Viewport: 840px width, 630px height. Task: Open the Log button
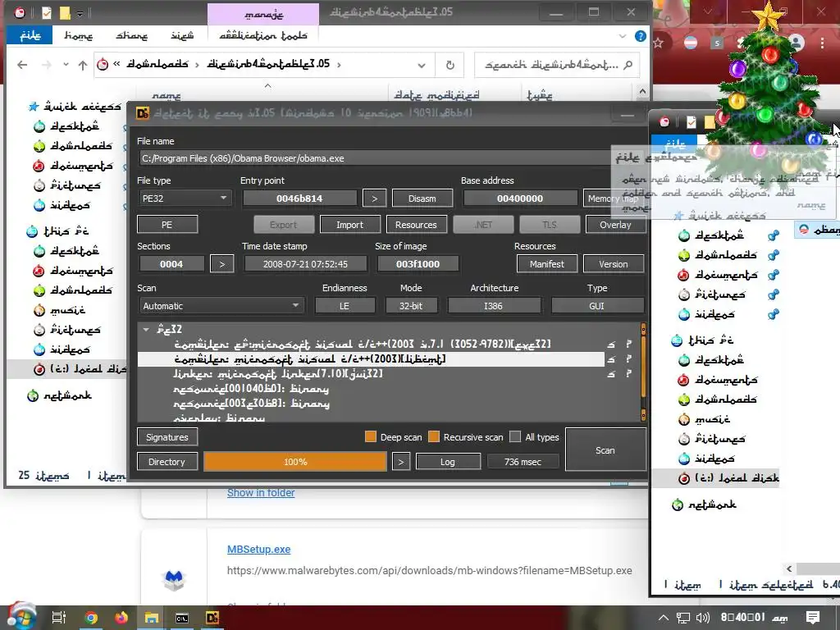pyautogui.click(x=448, y=462)
